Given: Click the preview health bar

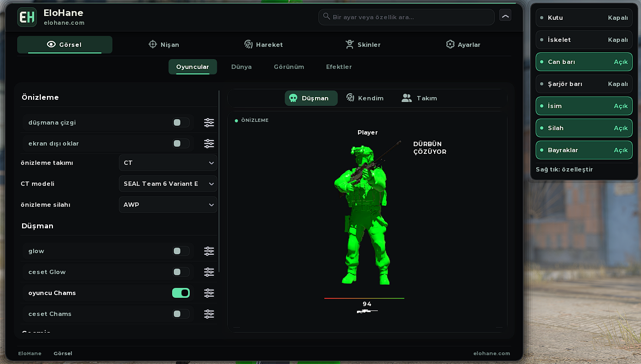Looking at the screenshot, I should pyautogui.click(x=364, y=298).
